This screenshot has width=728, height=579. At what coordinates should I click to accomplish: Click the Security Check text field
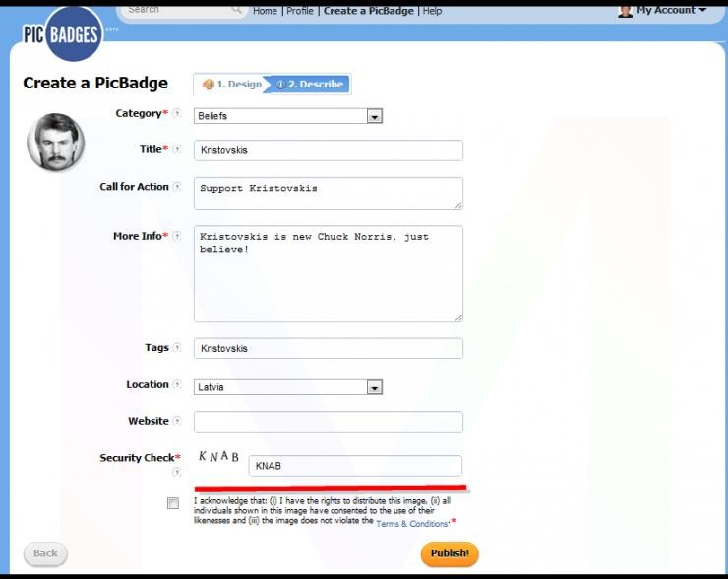[354, 466]
